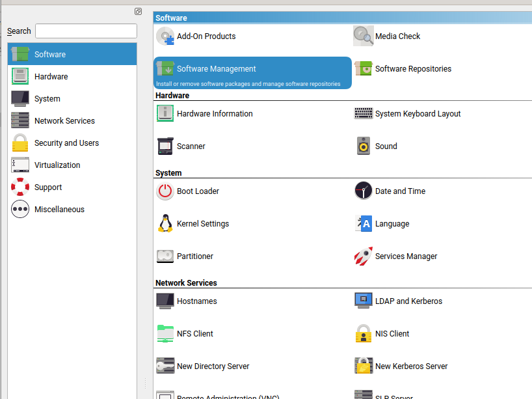532x399 pixels.
Task: Open the New Directory Server icon
Action: (x=165, y=366)
